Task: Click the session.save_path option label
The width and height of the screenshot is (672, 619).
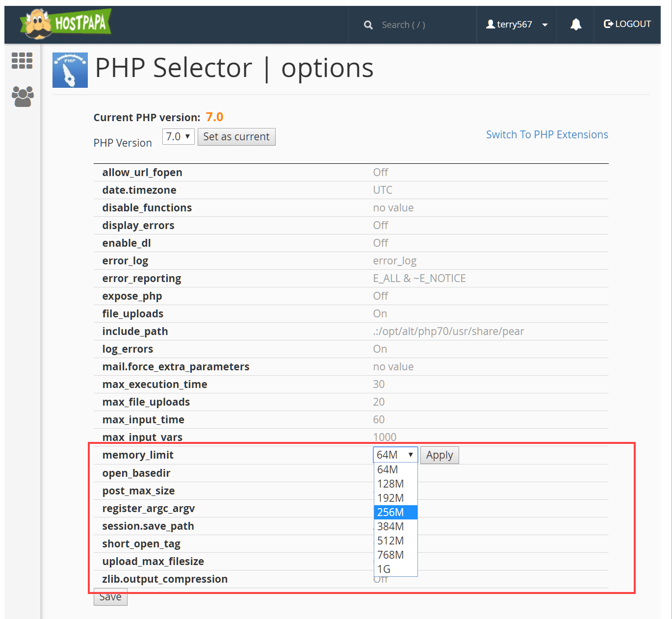Action: coord(148,526)
